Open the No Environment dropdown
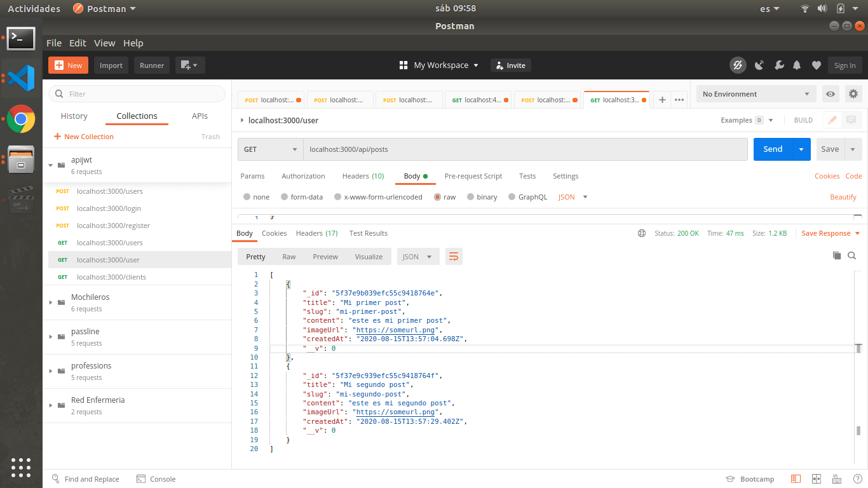The width and height of the screenshot is (868, 488). pos(756,94)
